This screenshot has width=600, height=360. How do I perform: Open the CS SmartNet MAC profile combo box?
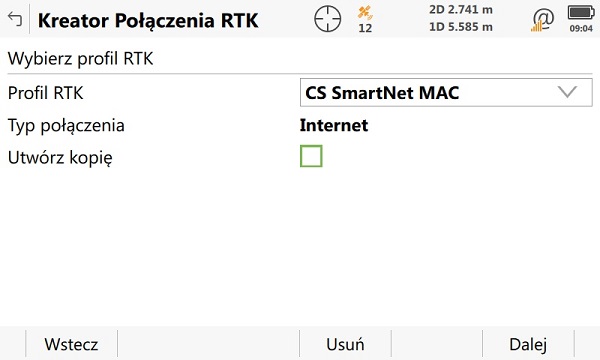(446, 93)
